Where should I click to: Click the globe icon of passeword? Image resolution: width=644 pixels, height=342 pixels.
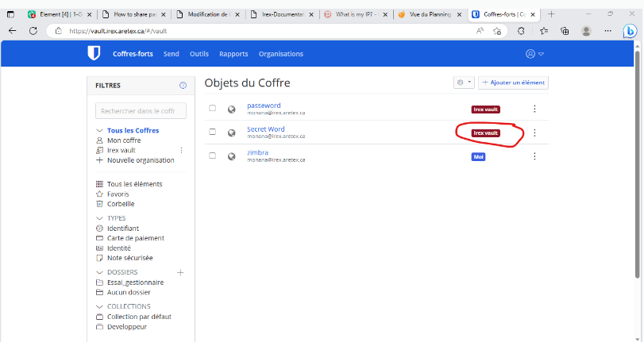tap(232, 110)
